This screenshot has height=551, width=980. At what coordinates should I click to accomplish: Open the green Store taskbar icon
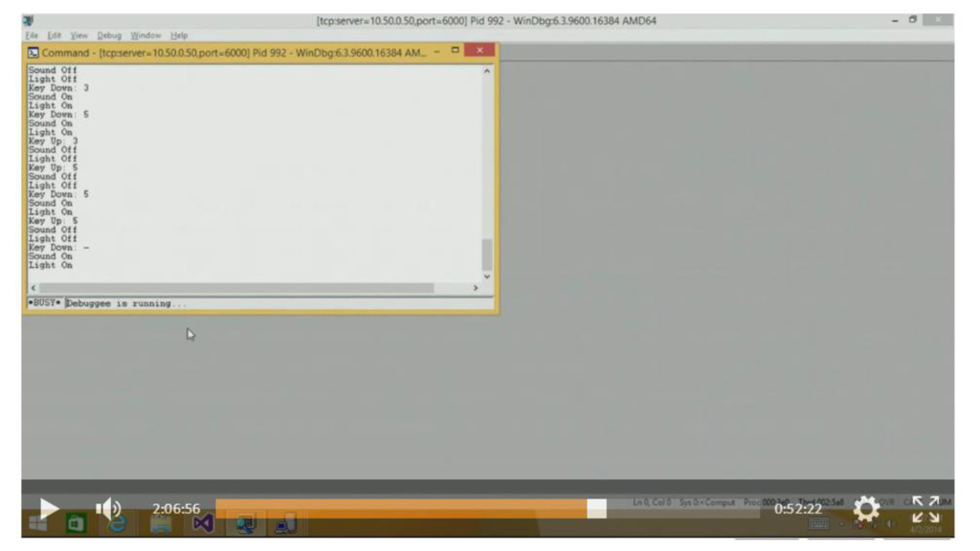(x=76, y=523)
